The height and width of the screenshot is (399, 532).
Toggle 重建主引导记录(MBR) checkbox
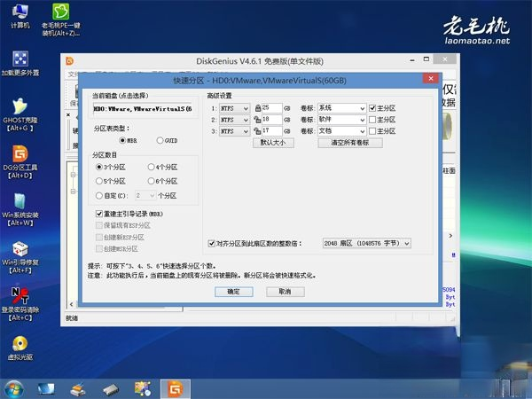[x=99, y=214]
